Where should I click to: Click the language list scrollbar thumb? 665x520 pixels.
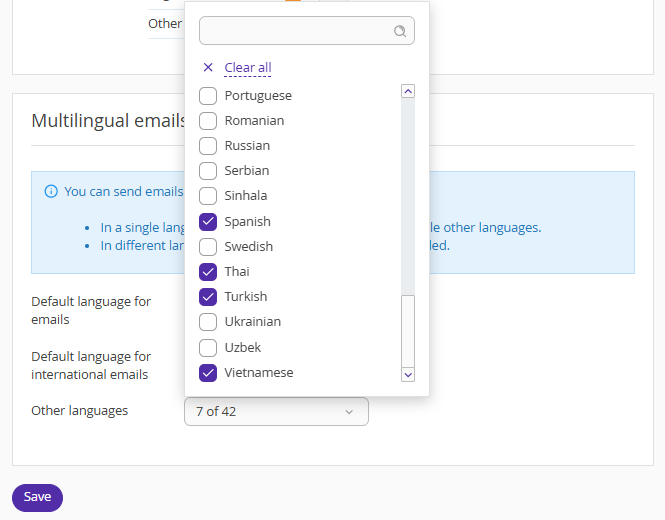[x=408, y=330]
